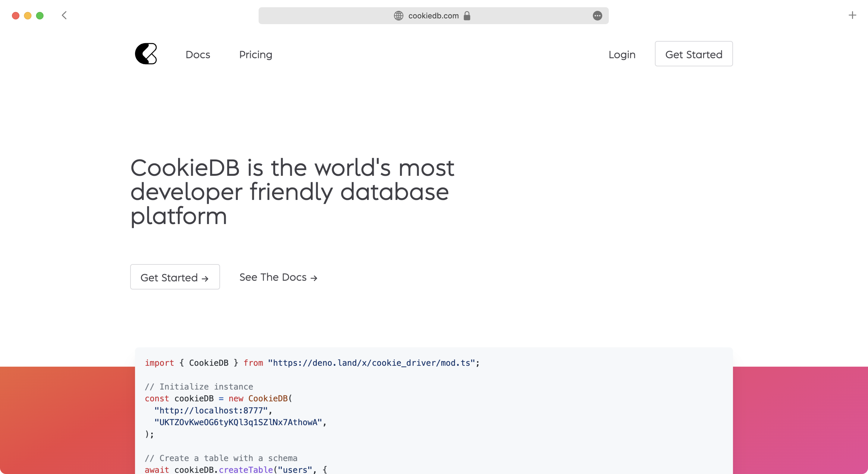Click the cookiedb.com address field

click(433, 16)
